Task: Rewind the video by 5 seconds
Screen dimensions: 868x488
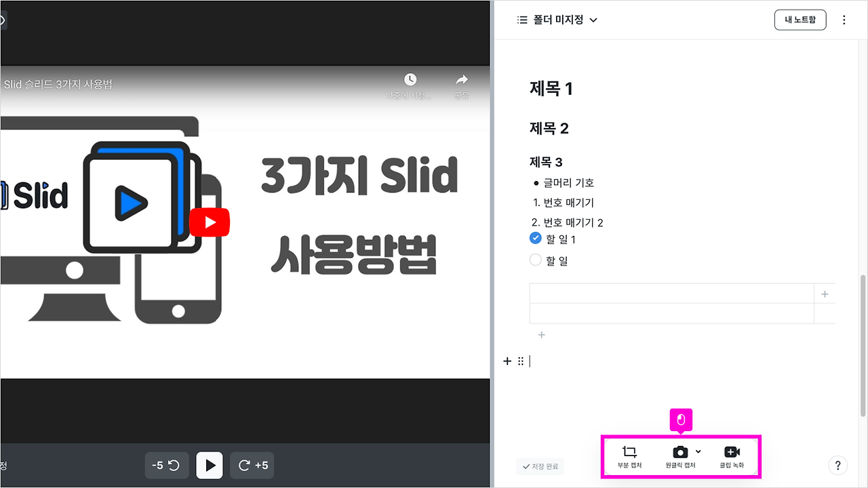Action: 166,465
